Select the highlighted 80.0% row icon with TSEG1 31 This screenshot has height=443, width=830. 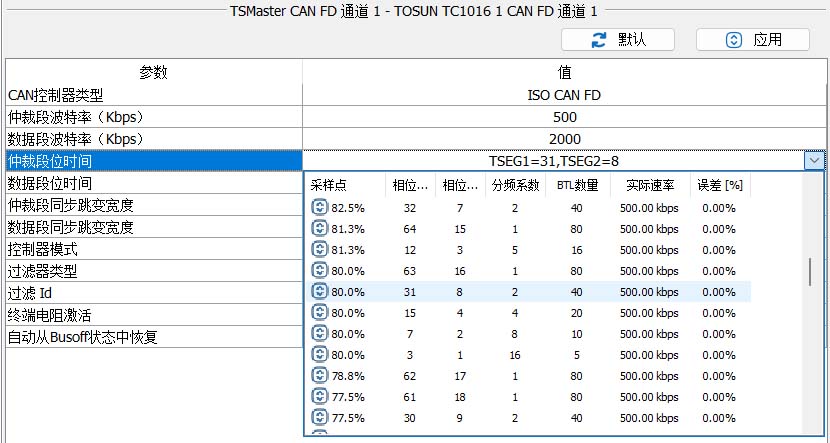[x=320, y=292]
